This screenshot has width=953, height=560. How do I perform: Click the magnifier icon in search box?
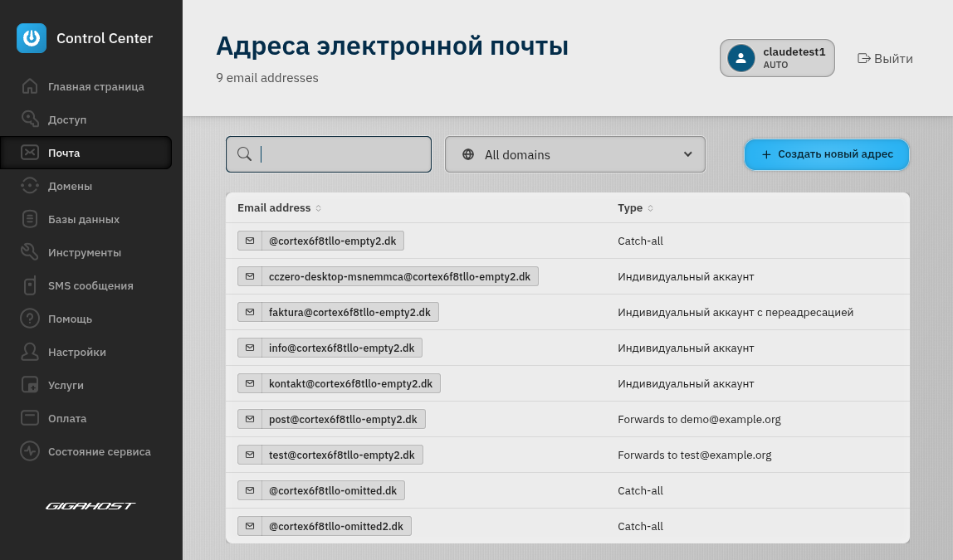click(244, 154)
